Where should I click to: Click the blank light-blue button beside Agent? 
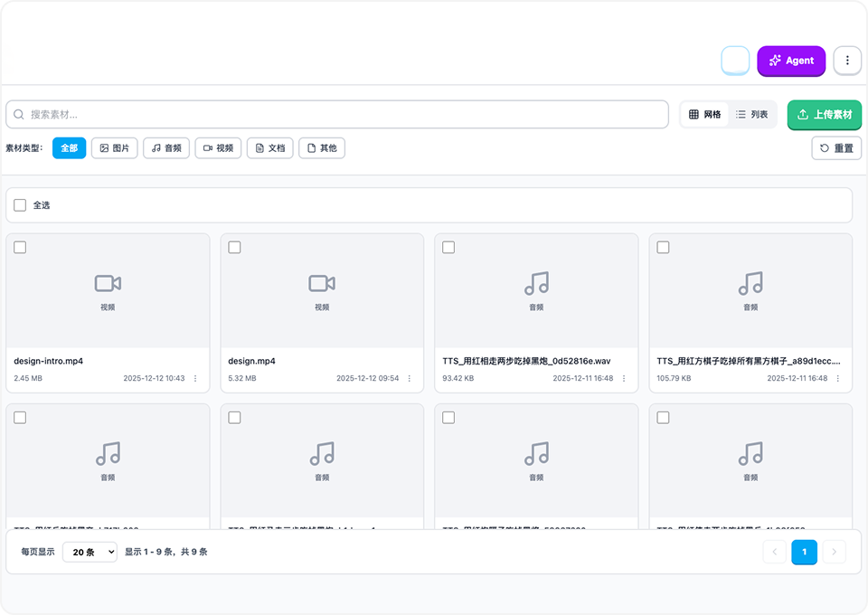click(x=735, y=61)
